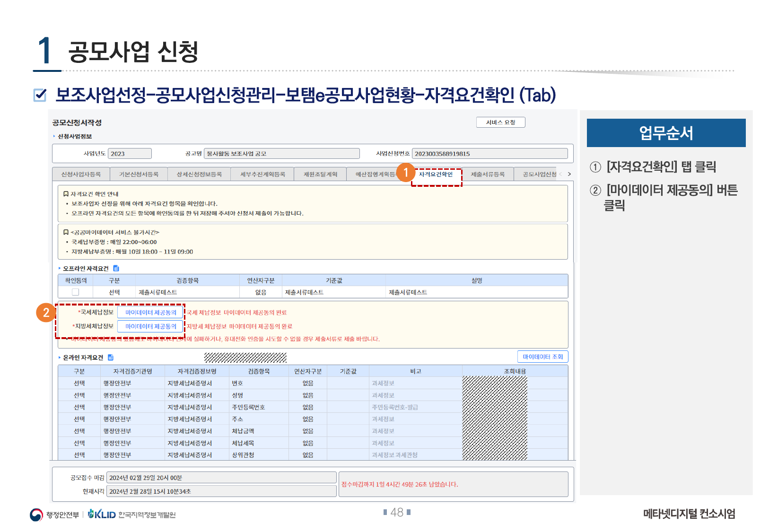The height and width of the screenshot is (532, 769).
Task: Switch to the 제출서류등록 tab
Action: click(x=488, y=174)
